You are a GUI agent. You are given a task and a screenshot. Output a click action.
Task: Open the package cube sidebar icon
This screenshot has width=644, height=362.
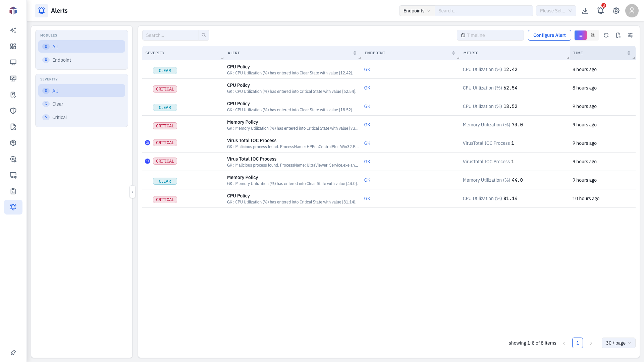point(13,143)
